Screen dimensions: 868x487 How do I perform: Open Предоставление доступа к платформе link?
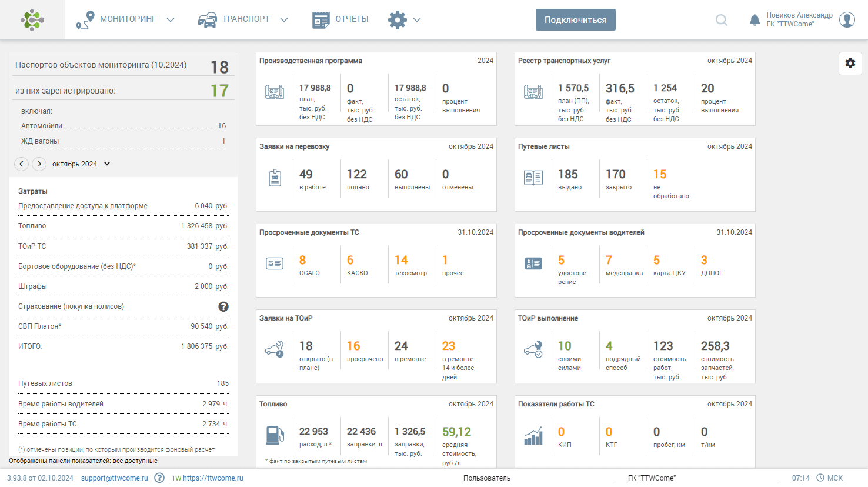click(x=83, y=206)
